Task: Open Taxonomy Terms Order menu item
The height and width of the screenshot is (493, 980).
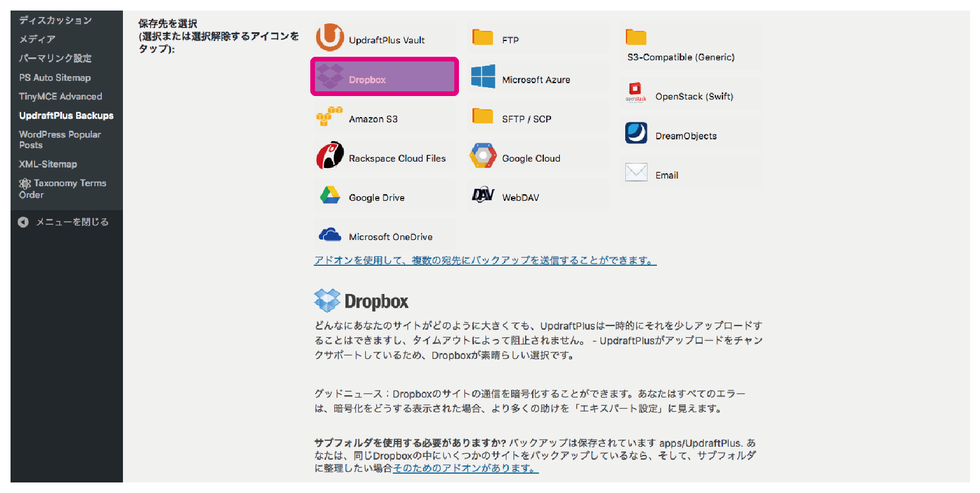Action: 63,189
